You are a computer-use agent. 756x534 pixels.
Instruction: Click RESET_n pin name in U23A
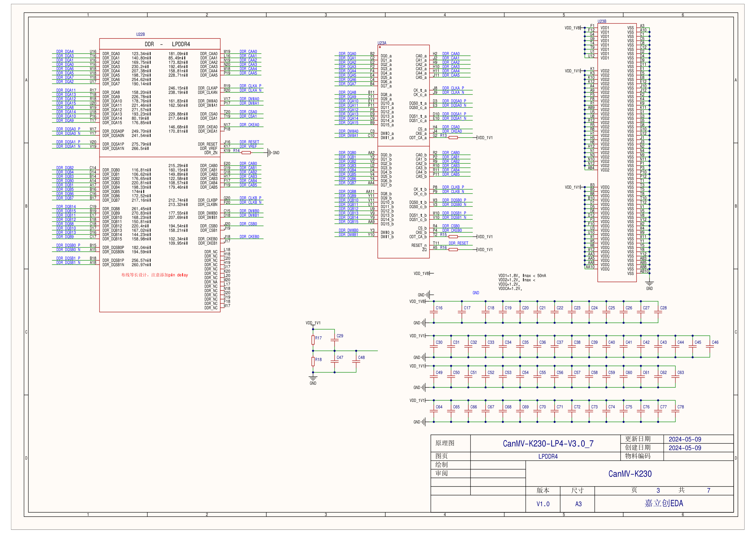tap(419, 246)
